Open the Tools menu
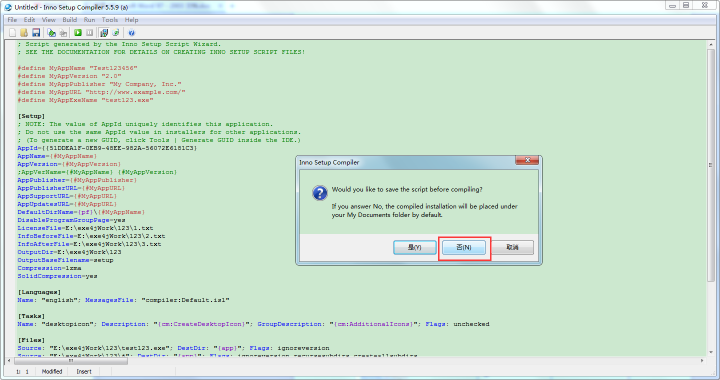 pos(110,20)
